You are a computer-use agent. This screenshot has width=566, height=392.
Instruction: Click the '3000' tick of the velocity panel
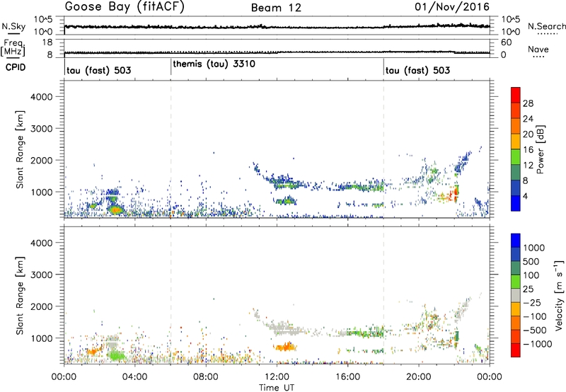(41, 275)
